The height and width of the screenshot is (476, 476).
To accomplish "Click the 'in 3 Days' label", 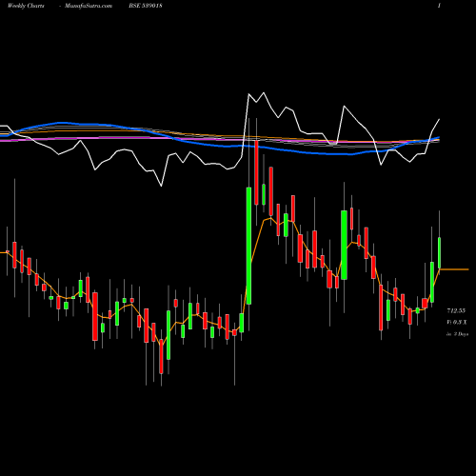I will click(x=457, y=334).
